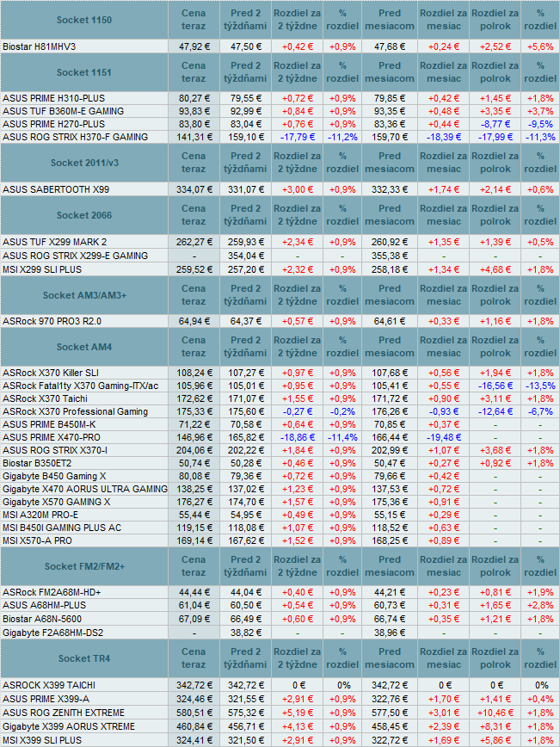The width and height of the screenshot is (560, 747).
Task: Click the -17,79 € two-week difference
Action: point(297,137)
